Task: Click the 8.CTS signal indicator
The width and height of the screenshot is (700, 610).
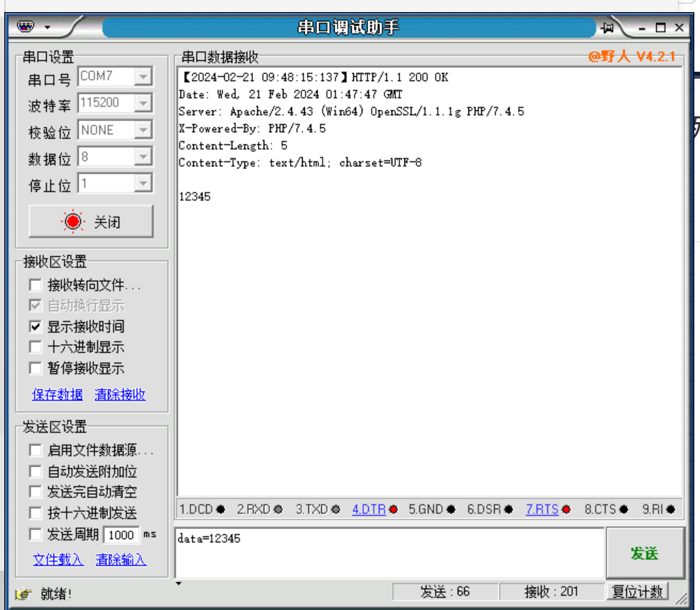Action: click(606, 509)
